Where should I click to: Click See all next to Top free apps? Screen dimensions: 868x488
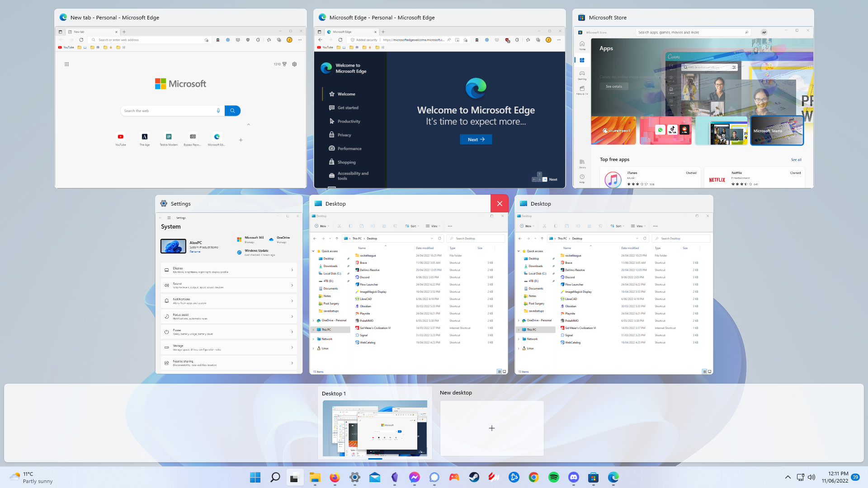(796, 160)
